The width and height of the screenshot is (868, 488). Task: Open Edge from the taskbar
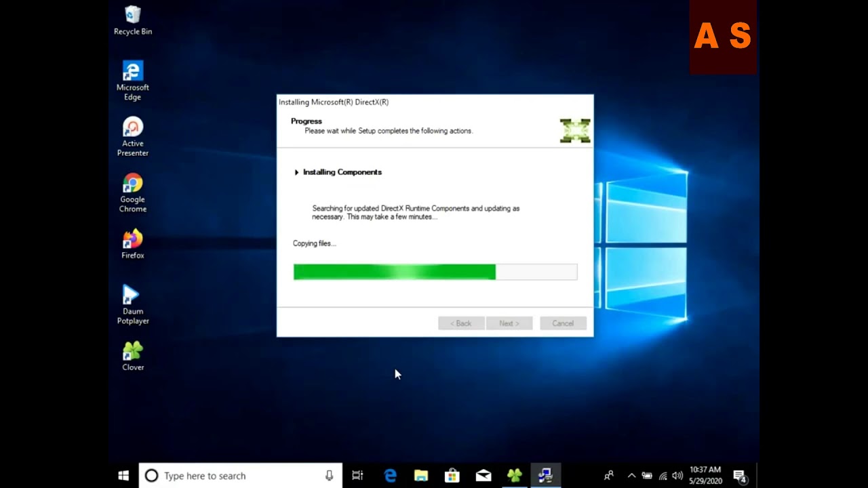[390, 476]
